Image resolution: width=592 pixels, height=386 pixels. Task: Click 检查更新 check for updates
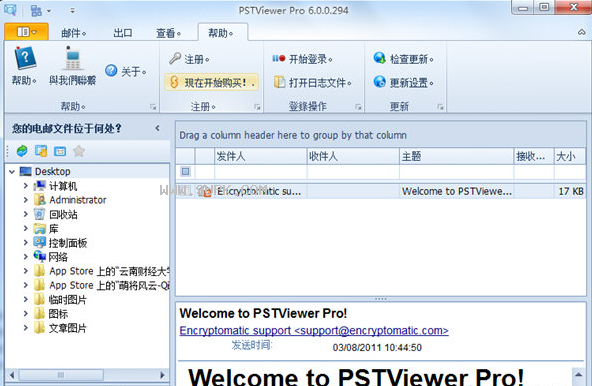pyautogui.click(x=404, y=59)
